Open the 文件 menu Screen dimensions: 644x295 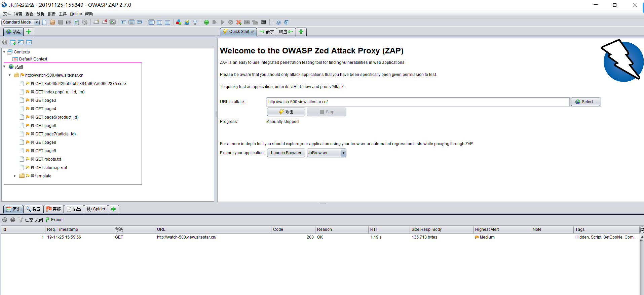[7, 14]
